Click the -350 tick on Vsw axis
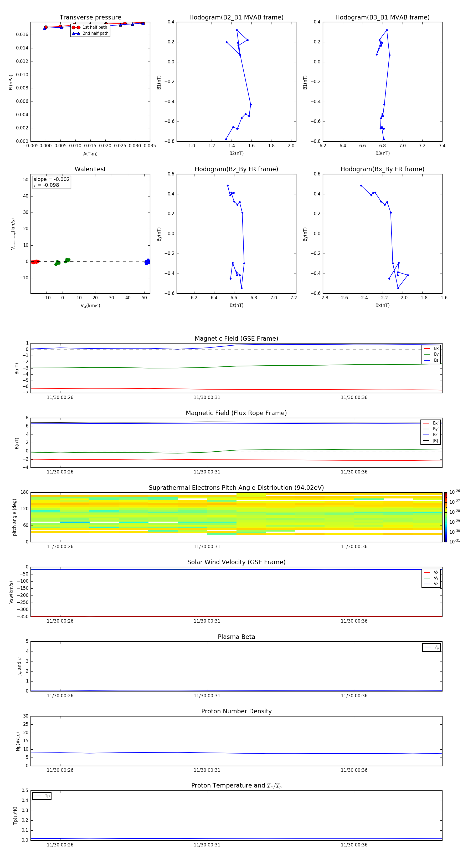Image resolution: width=473 pixels, height=868 pixels. (x=22, y=617)
